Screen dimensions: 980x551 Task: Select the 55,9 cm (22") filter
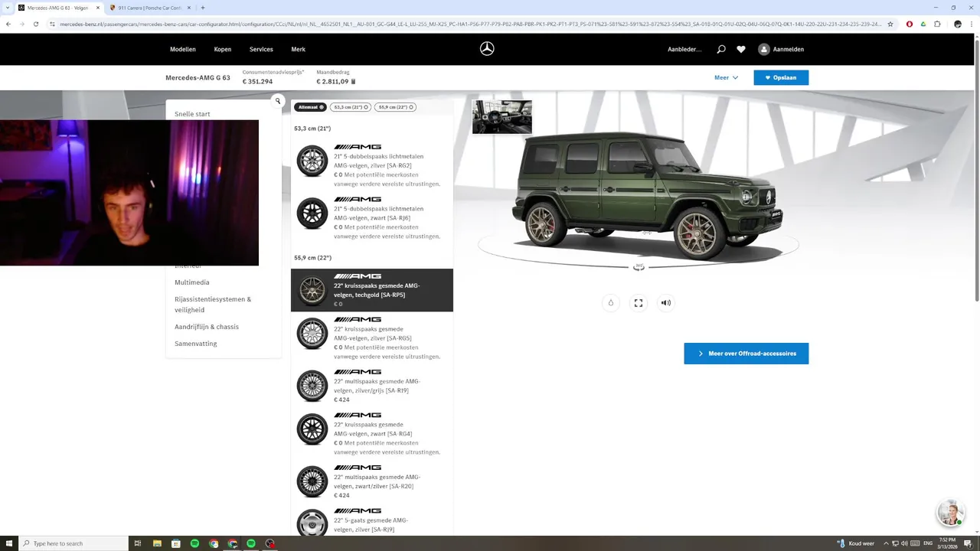pos(396,107)
